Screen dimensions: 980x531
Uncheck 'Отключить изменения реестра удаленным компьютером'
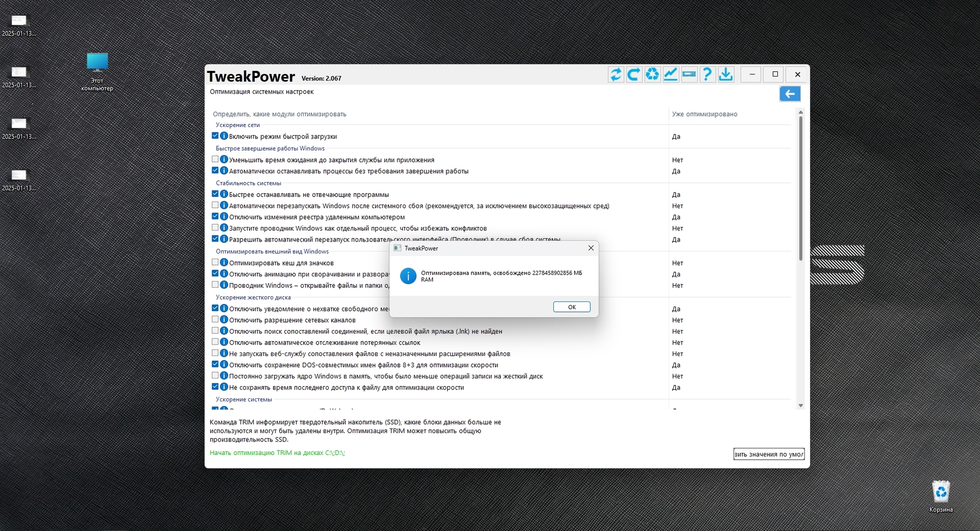point(215,217)
